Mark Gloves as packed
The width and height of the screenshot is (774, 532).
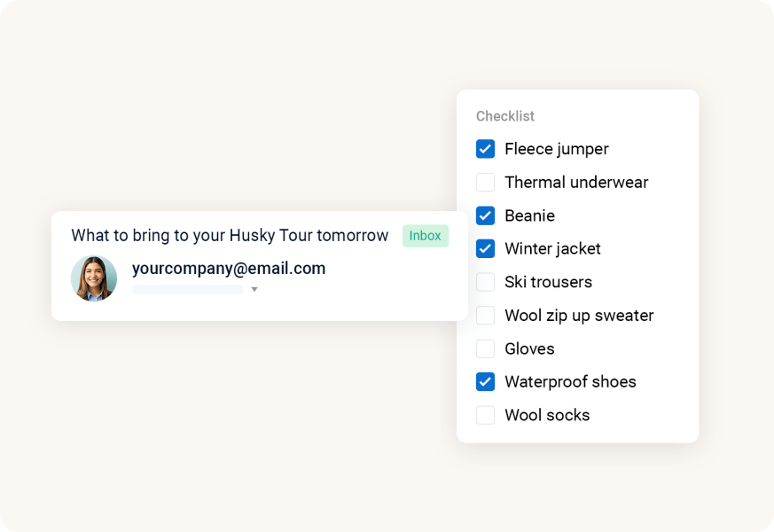tap(485, 348)
